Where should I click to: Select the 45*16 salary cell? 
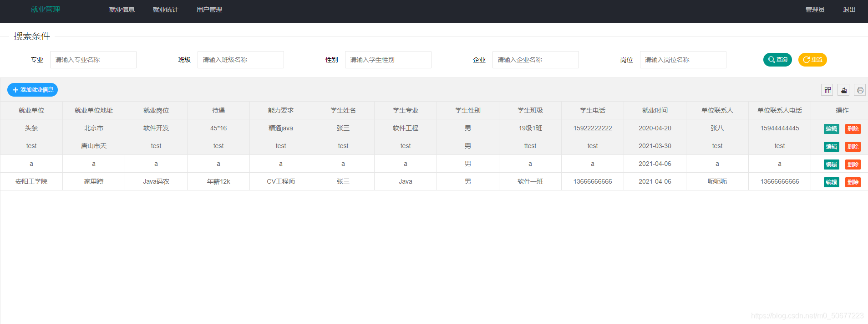point(218,128)
